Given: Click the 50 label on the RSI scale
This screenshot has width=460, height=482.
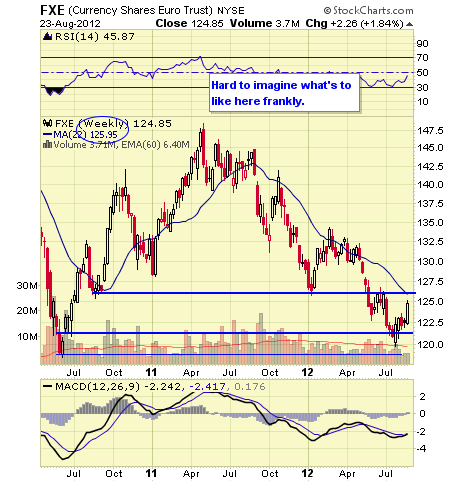Looking at the screenshot, I should point(422,73).
